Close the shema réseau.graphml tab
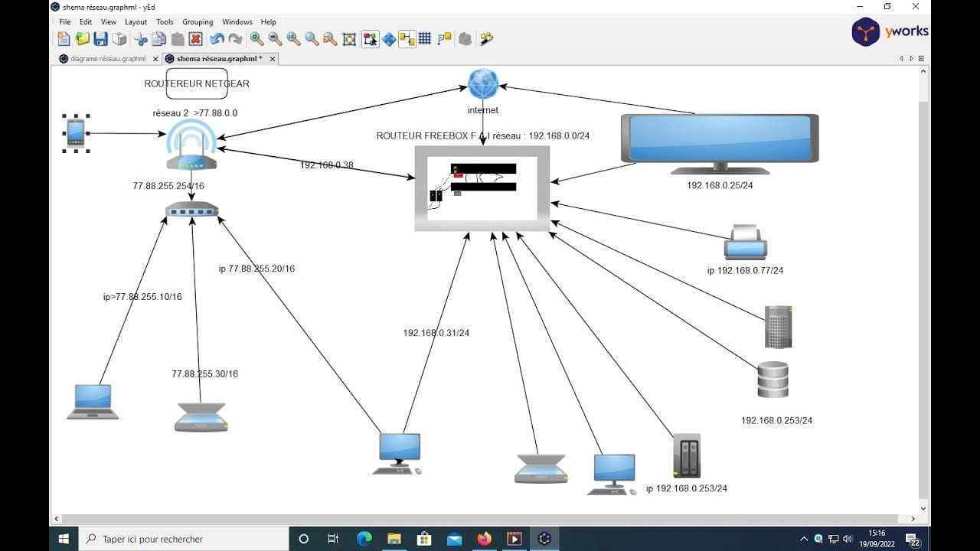The height and width of the screenshot is (551, 980). [x=271, y=59]
